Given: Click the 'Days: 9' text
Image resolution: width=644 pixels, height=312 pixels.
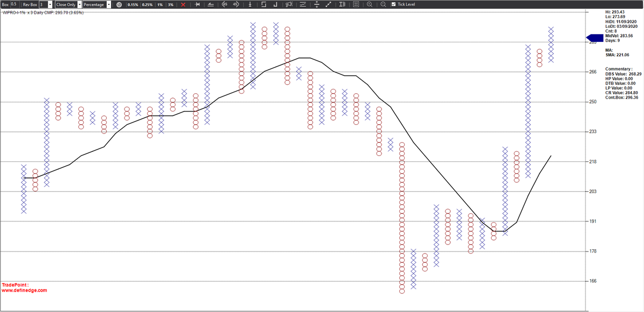Looking at the screenshot, I should (x=612, y=41).
